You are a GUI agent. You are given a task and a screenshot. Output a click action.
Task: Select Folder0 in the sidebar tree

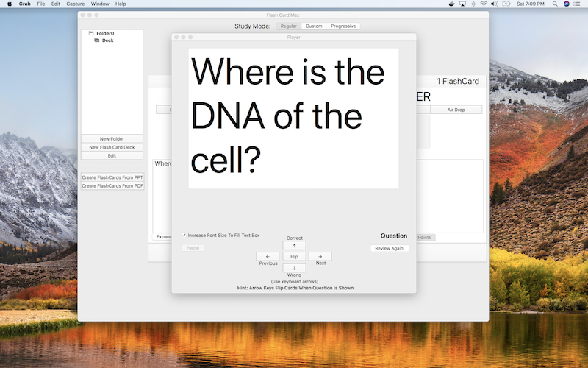click(105, 33)
